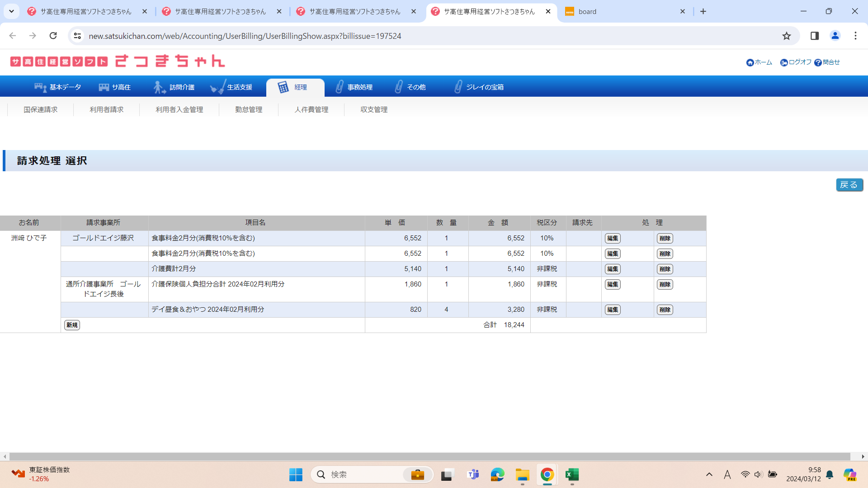868x488 pixels.
Task: Open the 利用者入金管理 submenu link
Action: [x=179, y=109]
